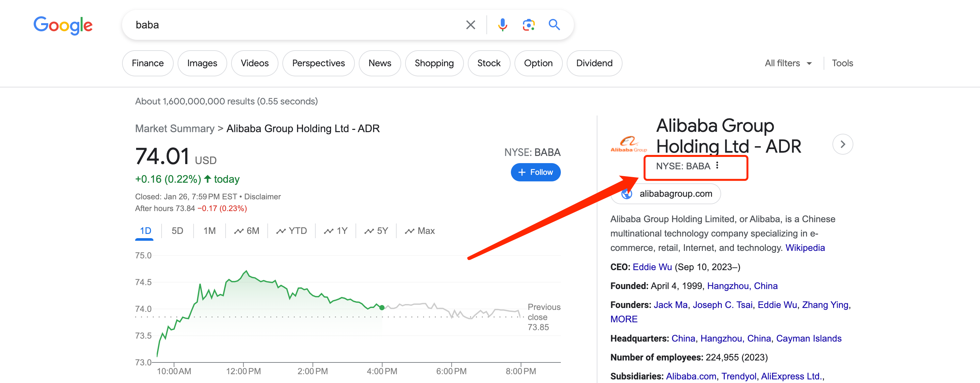Click the Joseph C. Tsai link
This screenshot has width=980, height=383.
click(722, 305)
